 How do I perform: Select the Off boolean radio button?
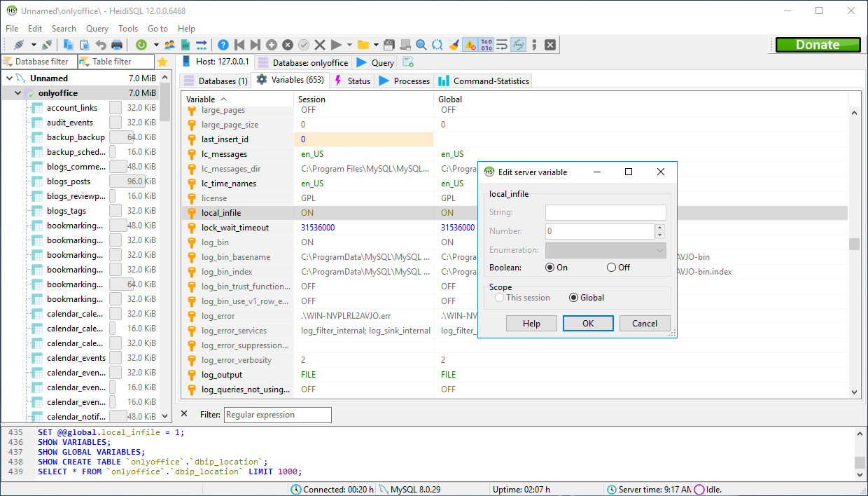pyautogui.click(x=611, y=267)
